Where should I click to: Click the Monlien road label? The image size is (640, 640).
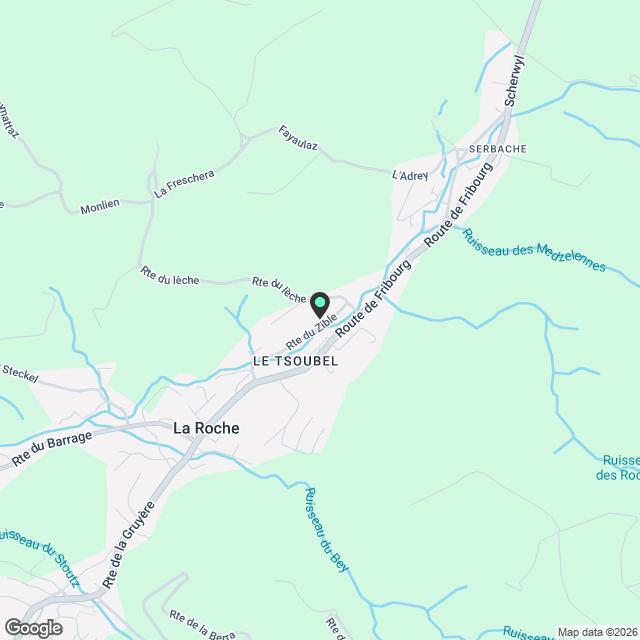(x=100, y=207)
